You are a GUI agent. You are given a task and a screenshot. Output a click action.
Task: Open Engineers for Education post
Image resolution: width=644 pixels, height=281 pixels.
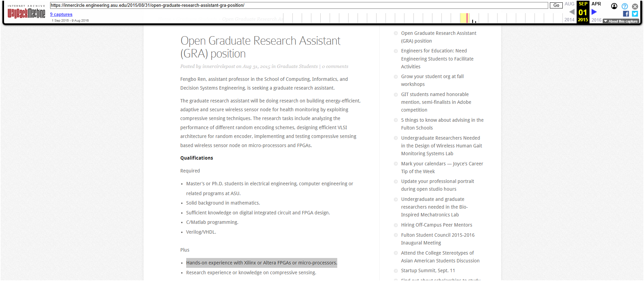pos(437,59)
